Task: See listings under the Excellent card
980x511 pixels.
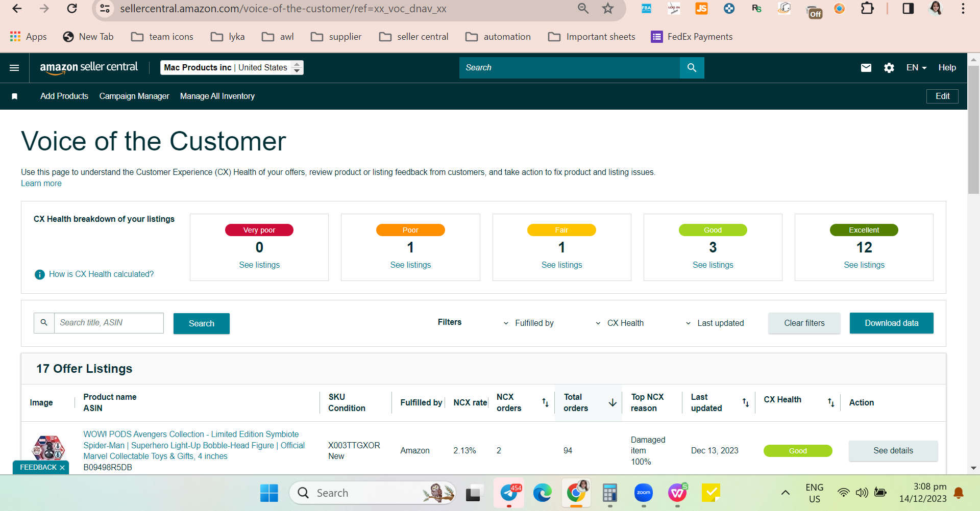Action: coord(864,265)
